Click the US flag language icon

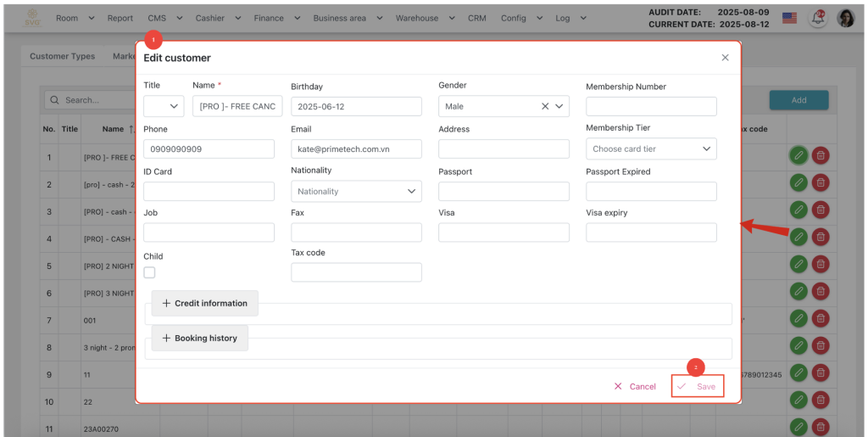(789, 18)
